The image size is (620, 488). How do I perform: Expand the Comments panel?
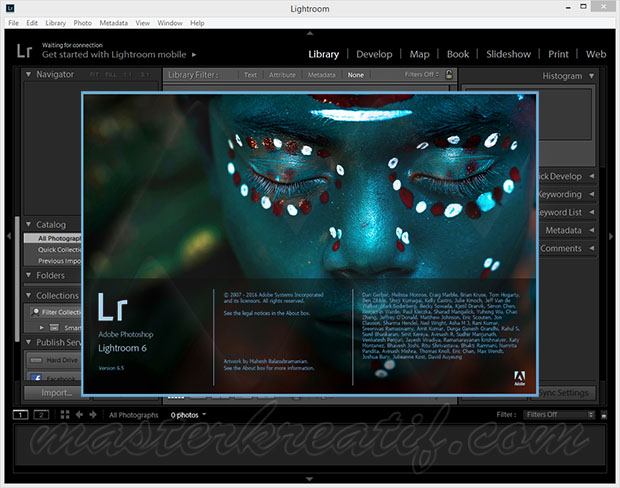(592, 248)
